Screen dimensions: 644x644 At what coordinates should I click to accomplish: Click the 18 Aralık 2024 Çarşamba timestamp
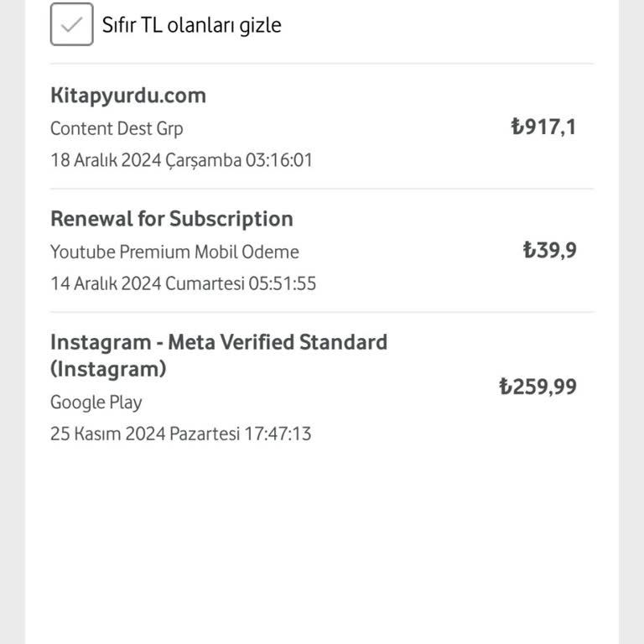pos(181,160)
